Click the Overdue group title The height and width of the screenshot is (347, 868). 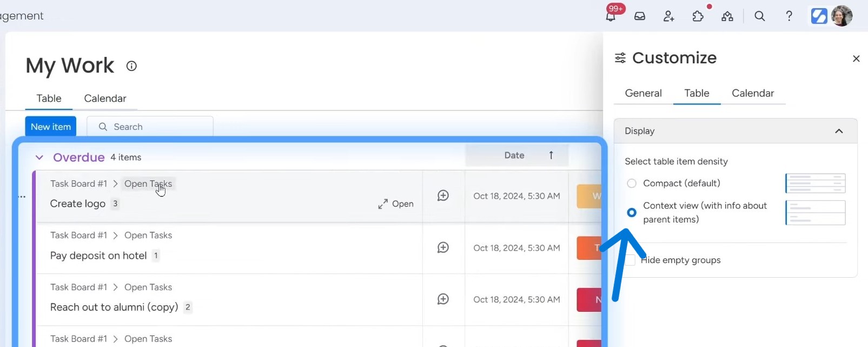79,158
